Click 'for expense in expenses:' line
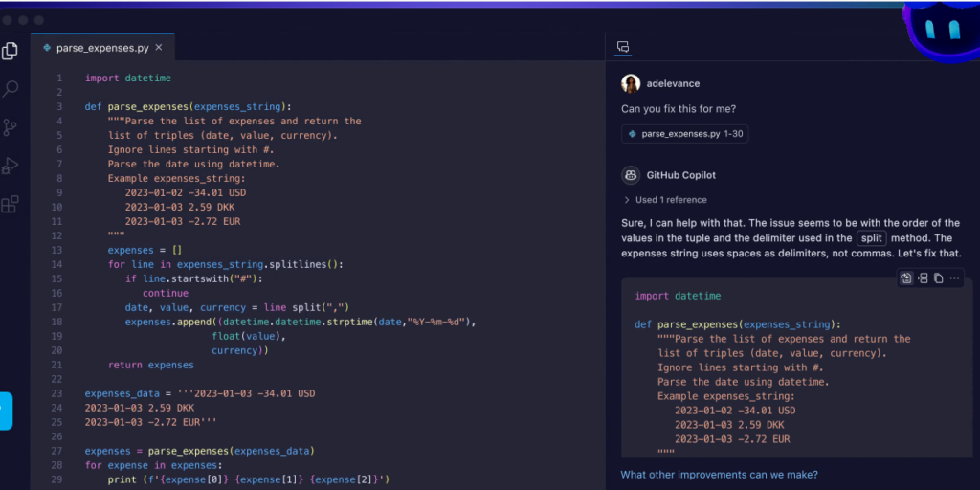 coord(154,465)
